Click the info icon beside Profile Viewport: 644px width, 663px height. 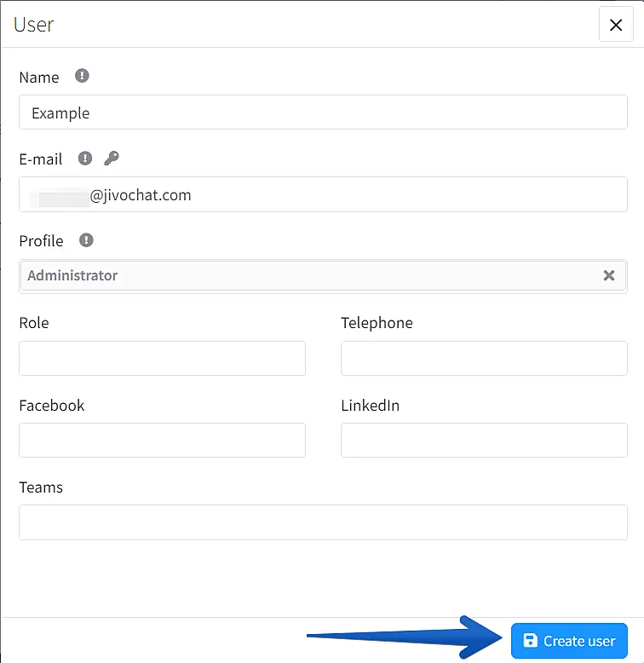pos(86,240)
